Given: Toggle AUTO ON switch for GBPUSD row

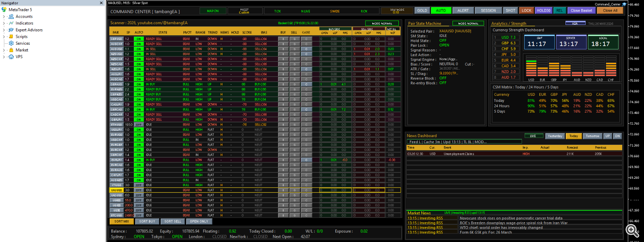Looking at the screenshot, I should click(x=139, y=39).
